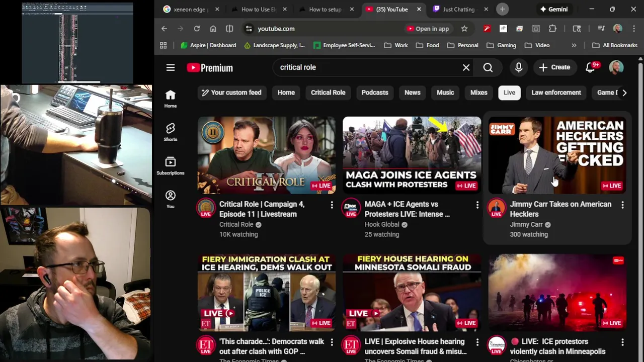Open the Hook Global channel link
Image resolution: width=644 pixels, height=362 pixels.
pos(382,224)
